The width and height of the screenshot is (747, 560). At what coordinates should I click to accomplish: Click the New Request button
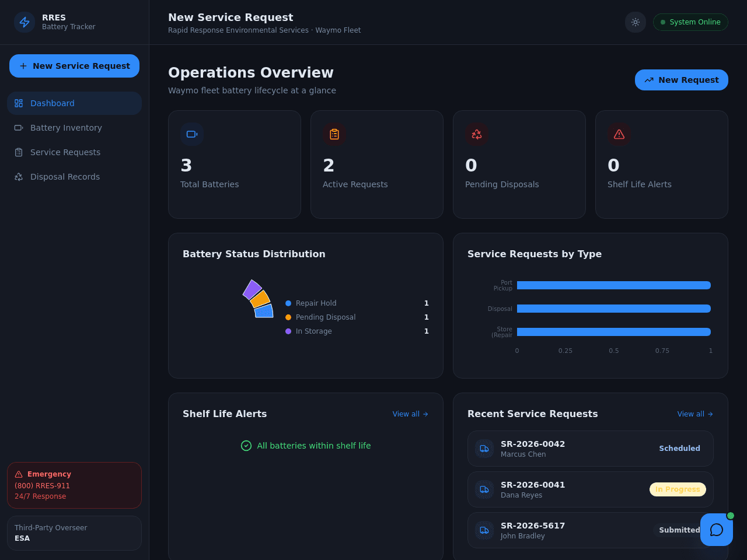682,80
